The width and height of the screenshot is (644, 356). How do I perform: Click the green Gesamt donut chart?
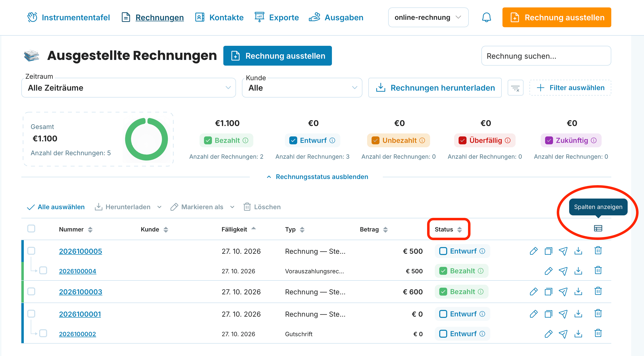146,139
